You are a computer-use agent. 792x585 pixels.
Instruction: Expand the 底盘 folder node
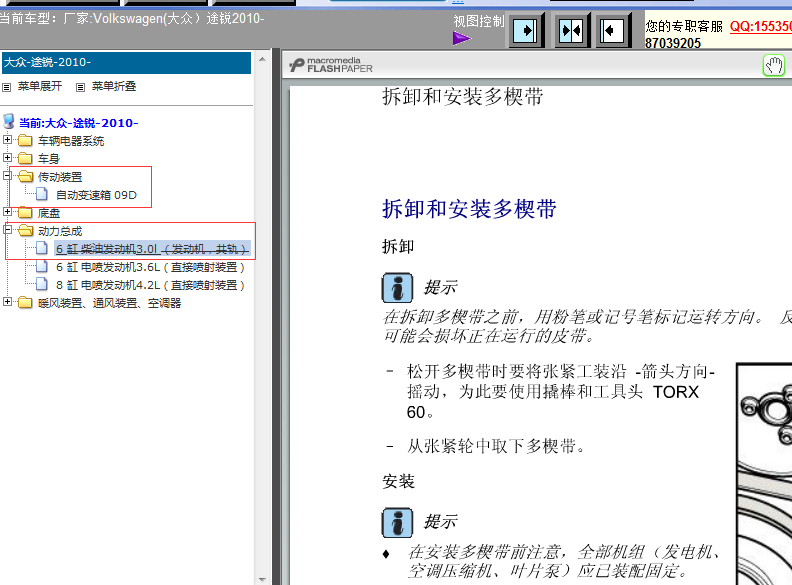click(x=7, y=212)
